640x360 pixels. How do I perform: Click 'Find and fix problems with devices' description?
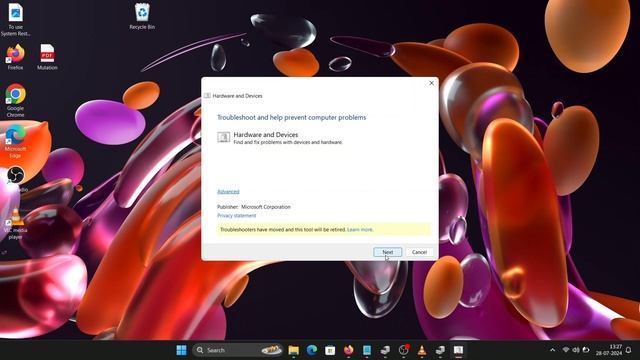(x=288, y=142)
